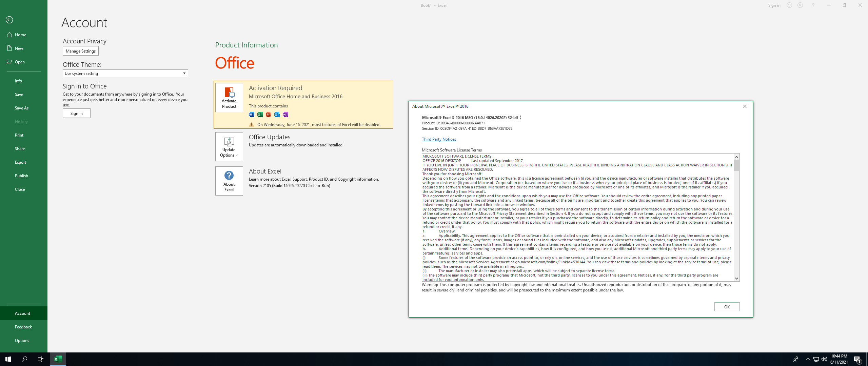The height and width of the screenshot is (366, 868).
Task: Click the Help question mark icon
Action: (813, 5)
